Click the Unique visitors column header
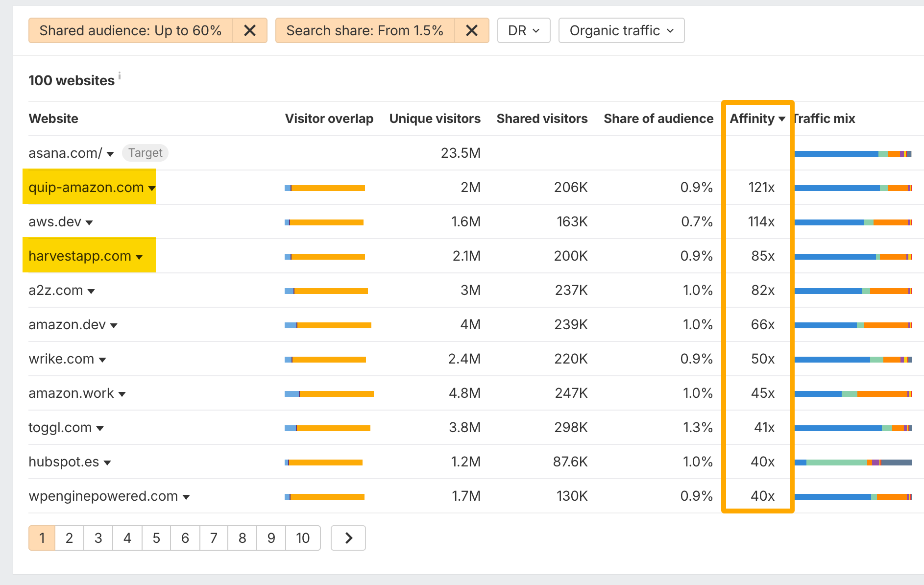This screenshot has width=924, height=585. point(435,119)
